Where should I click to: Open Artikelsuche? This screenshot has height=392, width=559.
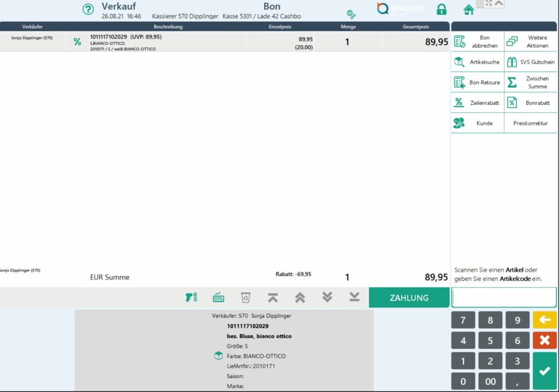[x=477, y=62]
